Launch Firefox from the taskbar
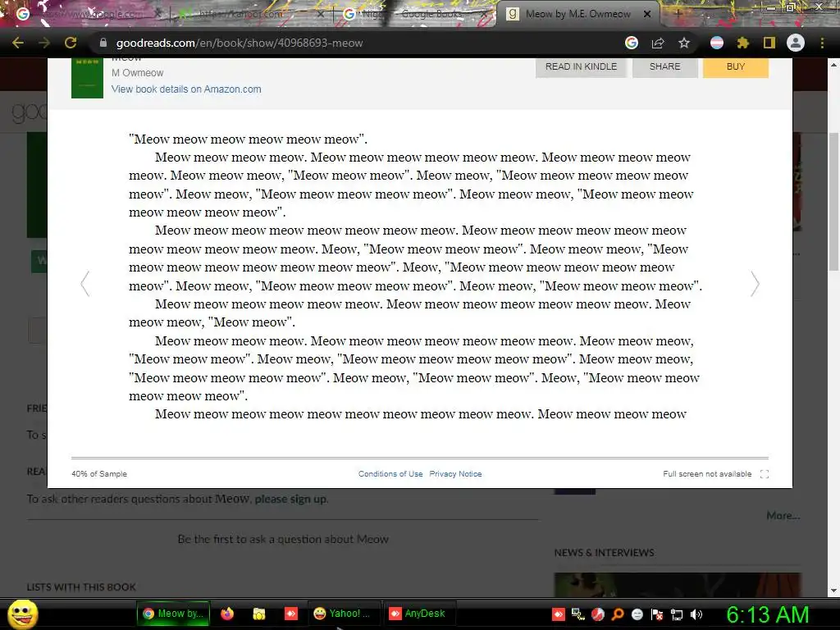 point(227,614)
